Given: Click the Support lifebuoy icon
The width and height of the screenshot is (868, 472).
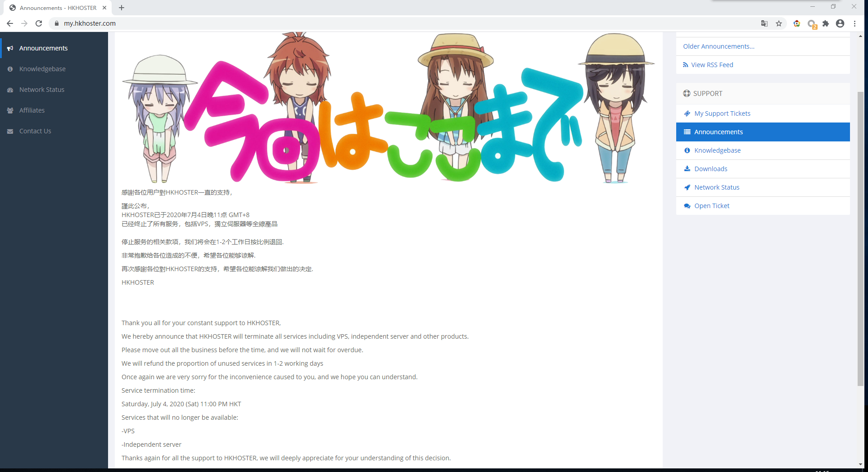Looking at the screenshot, I should coord(687,93).
